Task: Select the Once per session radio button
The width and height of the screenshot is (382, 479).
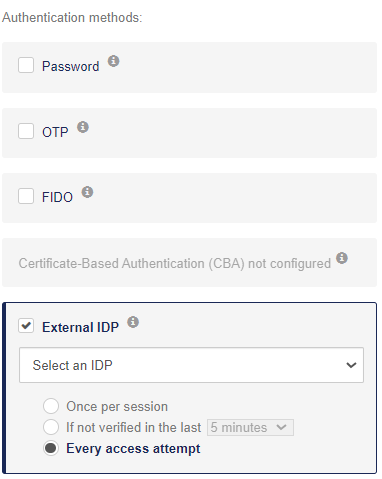Action: coord(51,406)
